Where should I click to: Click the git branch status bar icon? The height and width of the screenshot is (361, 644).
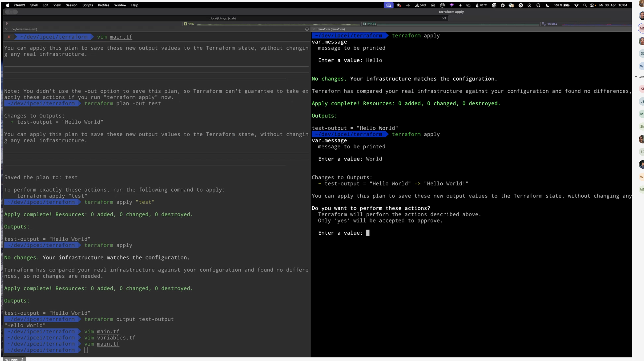point(7,24)
